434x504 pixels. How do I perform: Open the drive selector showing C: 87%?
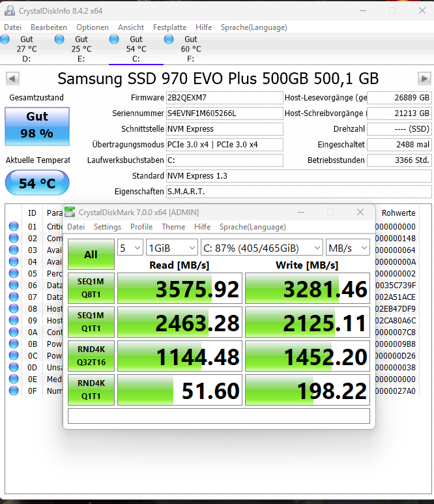261,248
